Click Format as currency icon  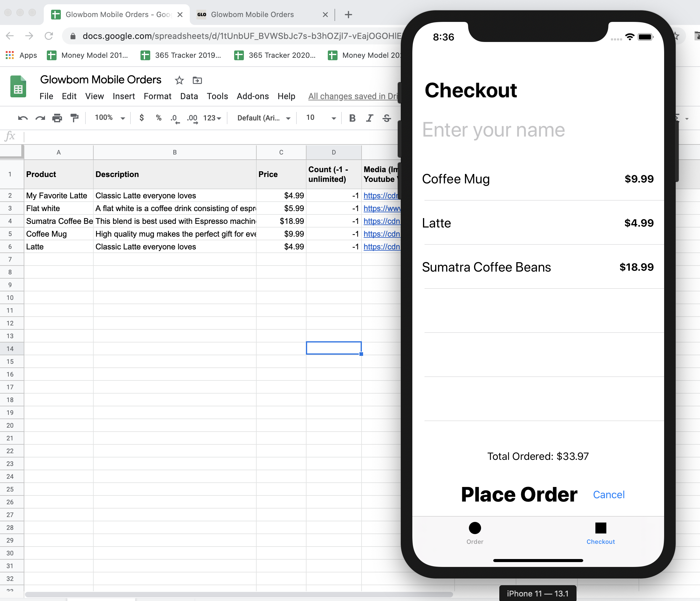(x=142, y=118)
